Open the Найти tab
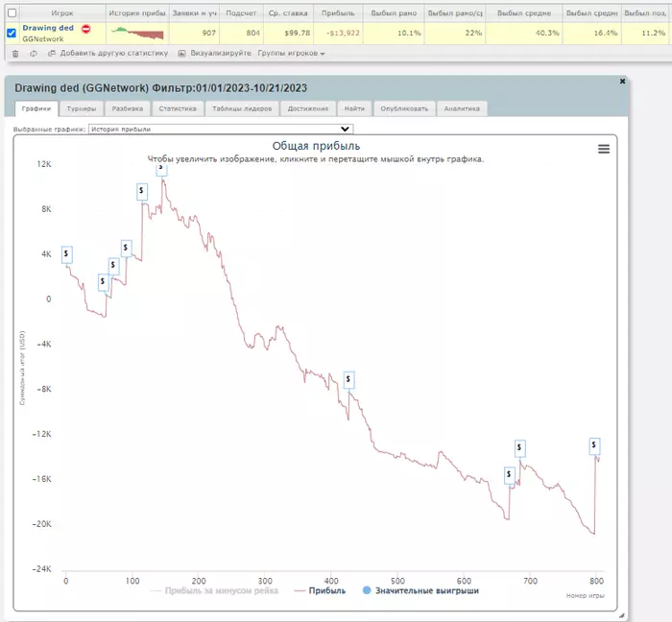The height and width of the screenshot is (622, 672). pyautogui.click(x=354, y=108)
